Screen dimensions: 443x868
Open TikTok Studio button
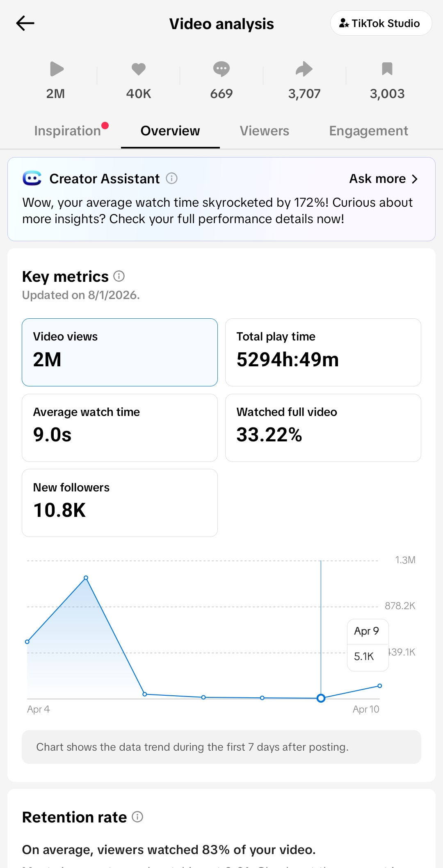pyautogui.click(x=381, y=23)
